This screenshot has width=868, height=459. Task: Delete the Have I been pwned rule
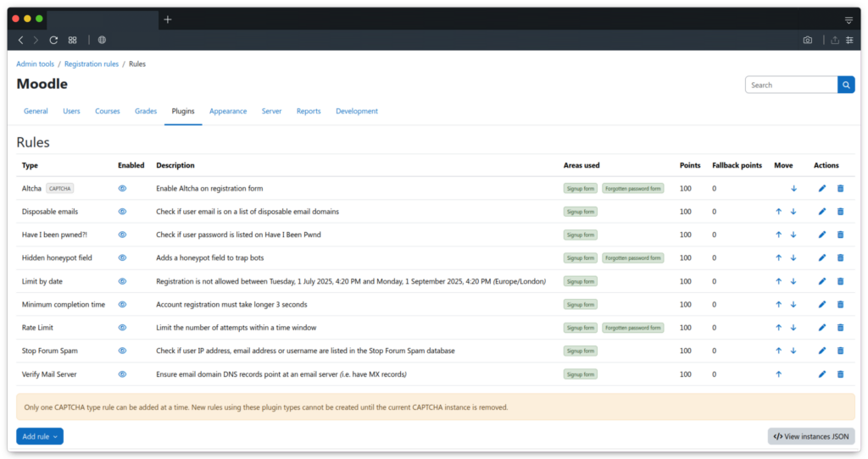840,235
